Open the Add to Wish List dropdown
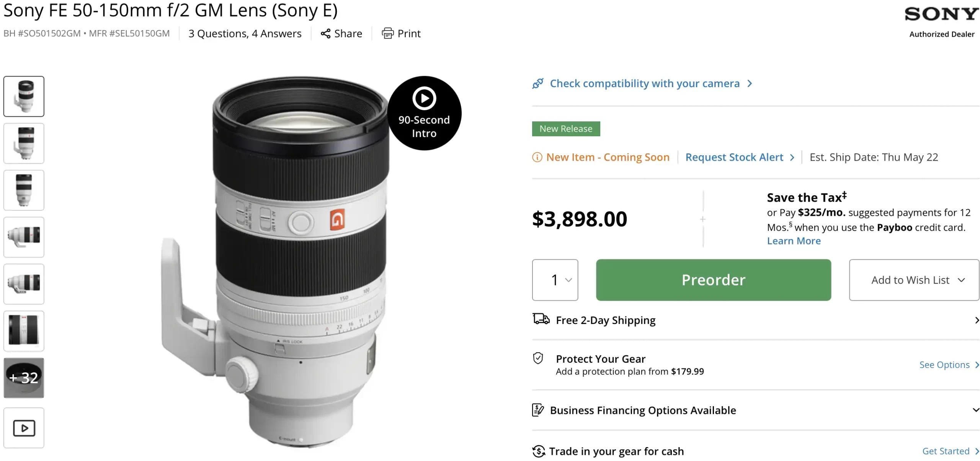 [914, 280]
